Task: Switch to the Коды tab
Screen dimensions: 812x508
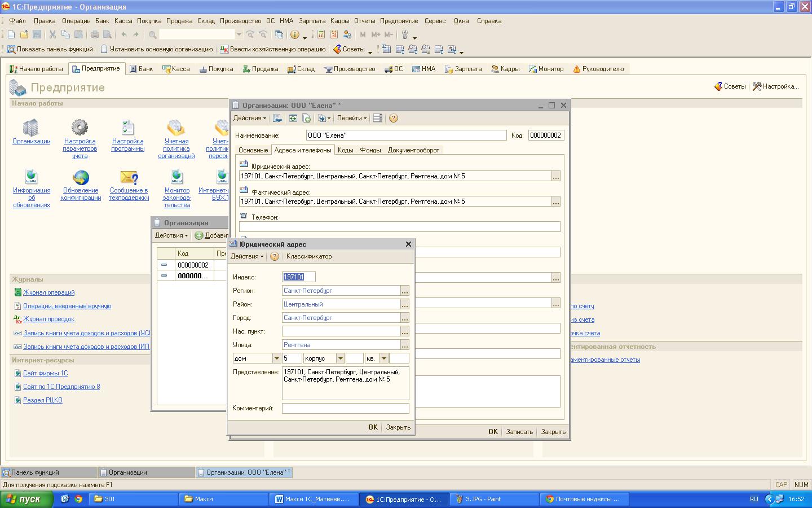Action: [x=345, y=150]
